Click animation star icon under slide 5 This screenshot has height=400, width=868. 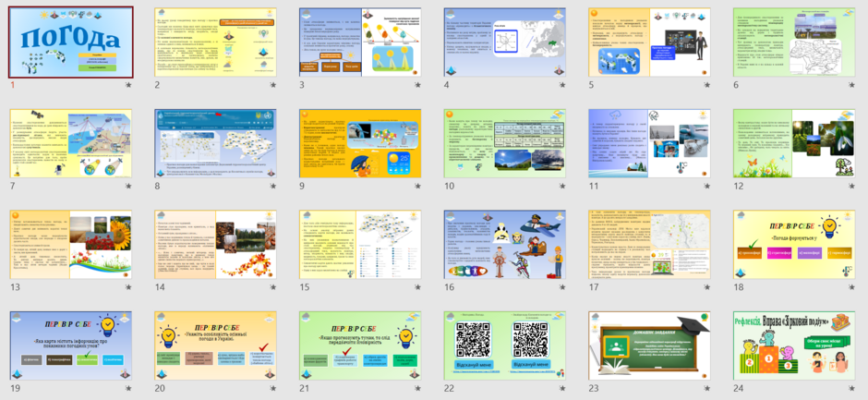[707, 85]
